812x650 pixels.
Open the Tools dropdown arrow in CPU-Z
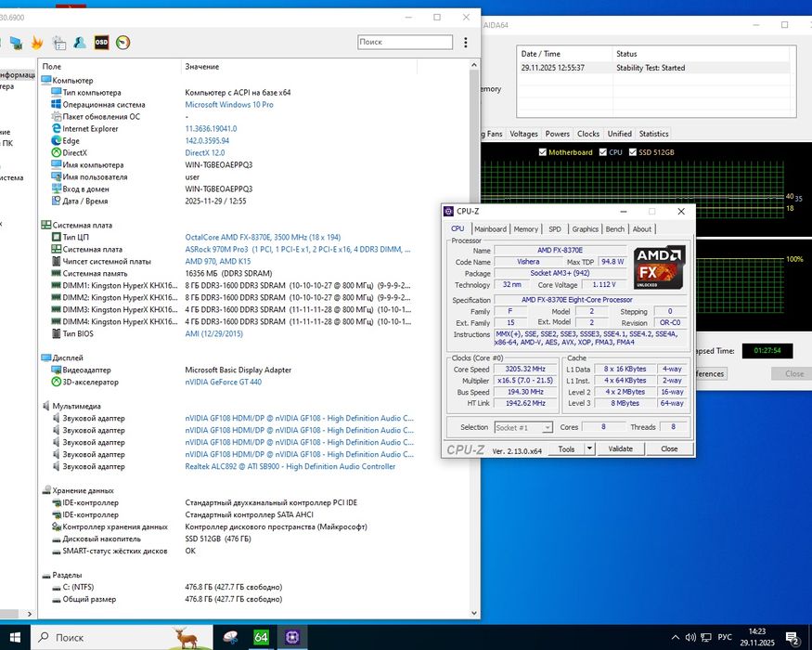pyautogui.click(x=589, y=448)
